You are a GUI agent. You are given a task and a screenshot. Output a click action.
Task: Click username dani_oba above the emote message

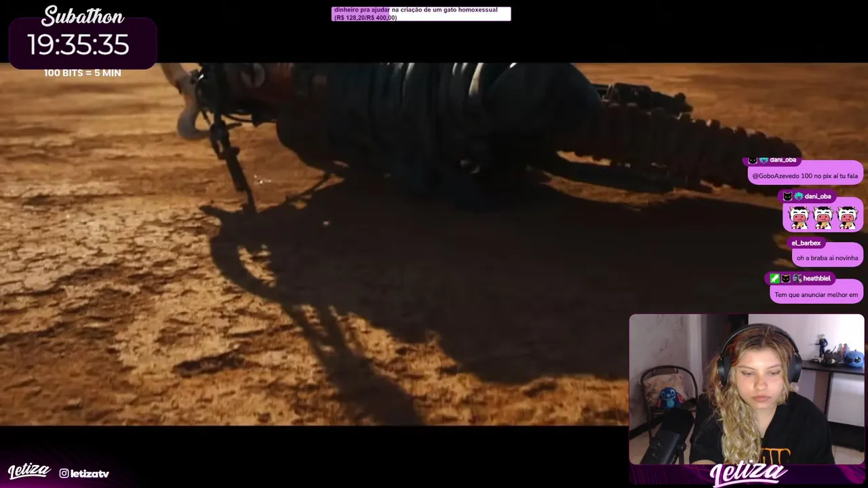818,197
